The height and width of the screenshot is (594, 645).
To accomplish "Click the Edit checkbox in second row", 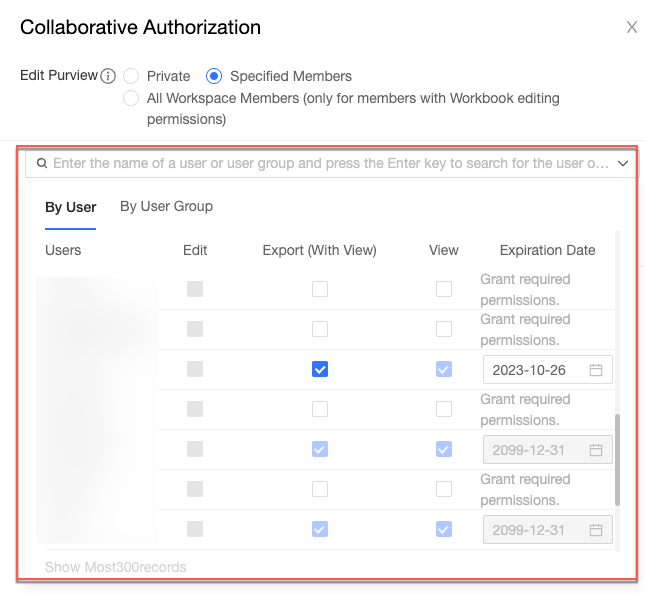I will [x=195, y=329].
